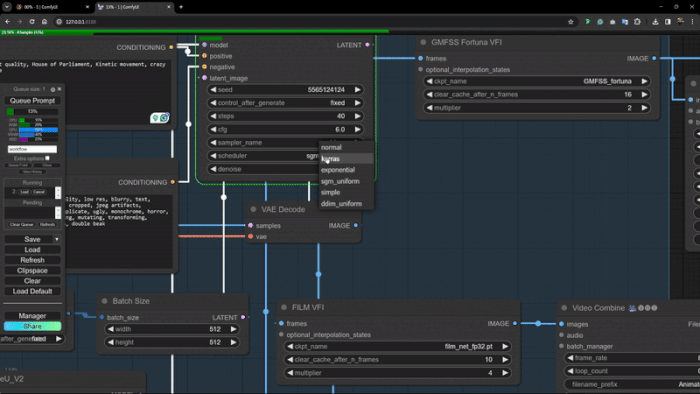Choose simple scheduler option
The width and height of the screenshot is (700, 394).
tap(346, 192)
